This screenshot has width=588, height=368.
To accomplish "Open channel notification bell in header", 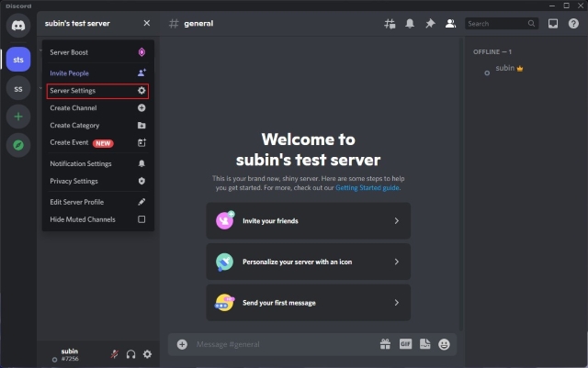I will coord(410,24).
